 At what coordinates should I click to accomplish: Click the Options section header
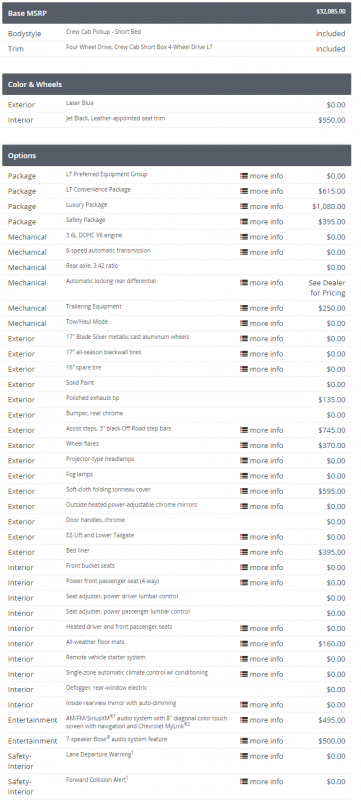pyautogui.click(x=176, y=156)
